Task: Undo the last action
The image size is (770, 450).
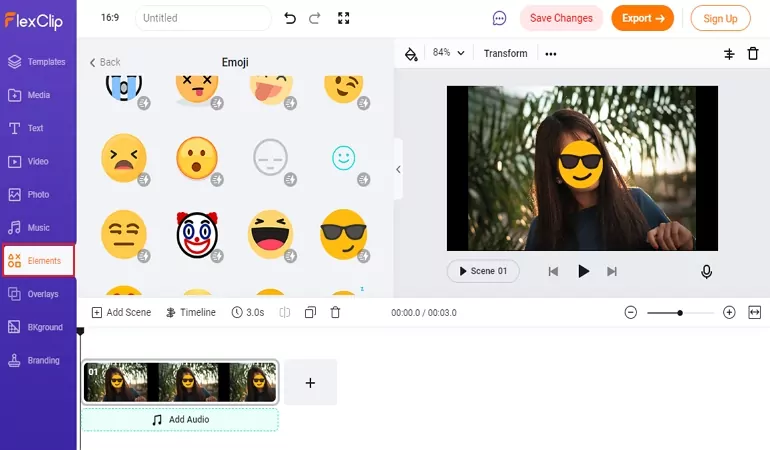Action: [290, 18]
